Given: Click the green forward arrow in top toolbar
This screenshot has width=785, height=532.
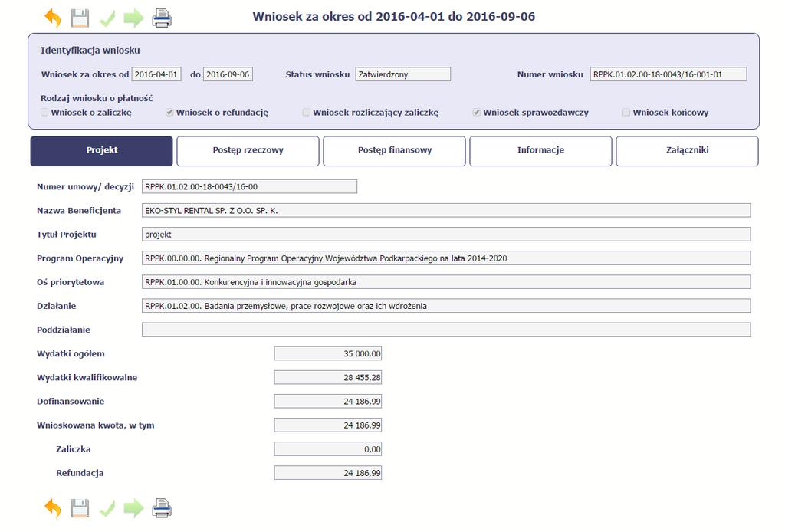Looking at the screenshot, I should [133, 18].
